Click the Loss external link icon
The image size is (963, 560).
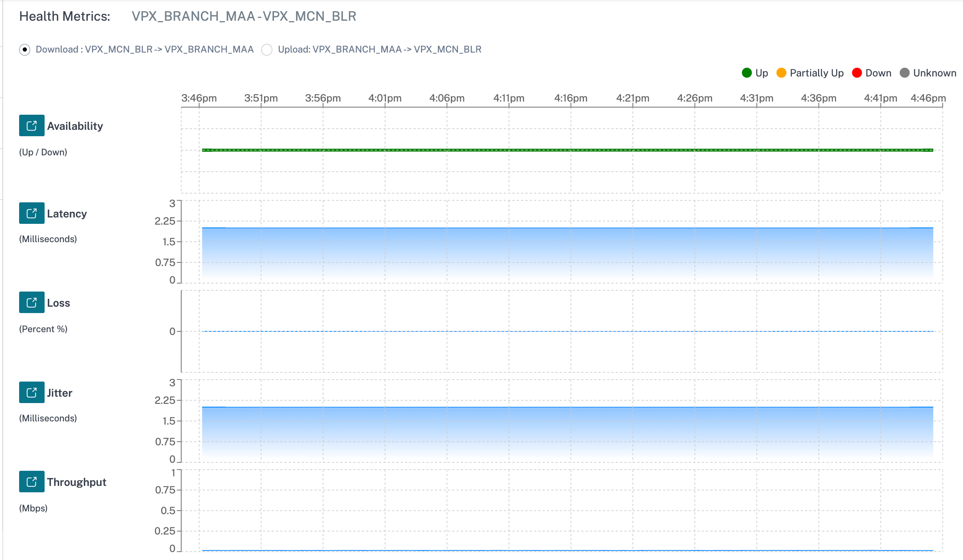point(31,303)
